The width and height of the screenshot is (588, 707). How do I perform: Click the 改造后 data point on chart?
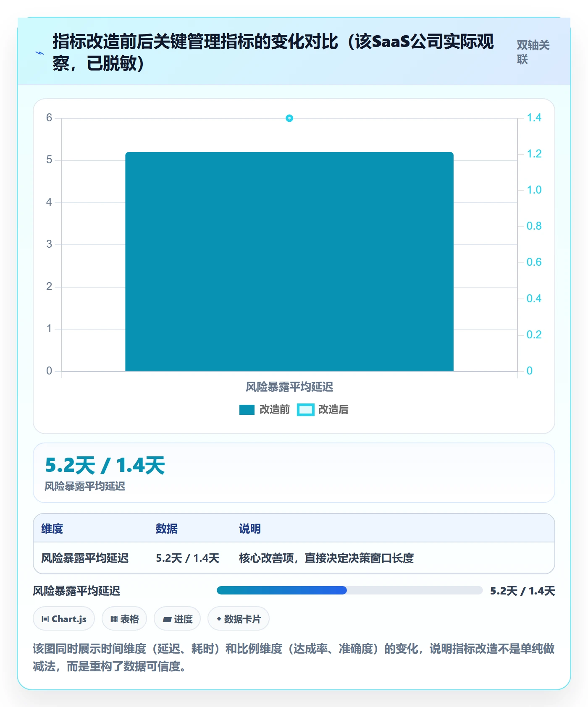[289, 118]
